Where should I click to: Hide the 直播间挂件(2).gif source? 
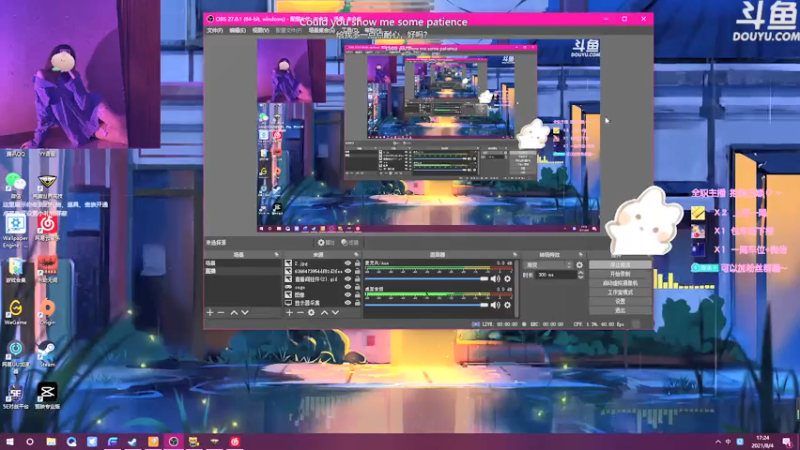point(347,279)
